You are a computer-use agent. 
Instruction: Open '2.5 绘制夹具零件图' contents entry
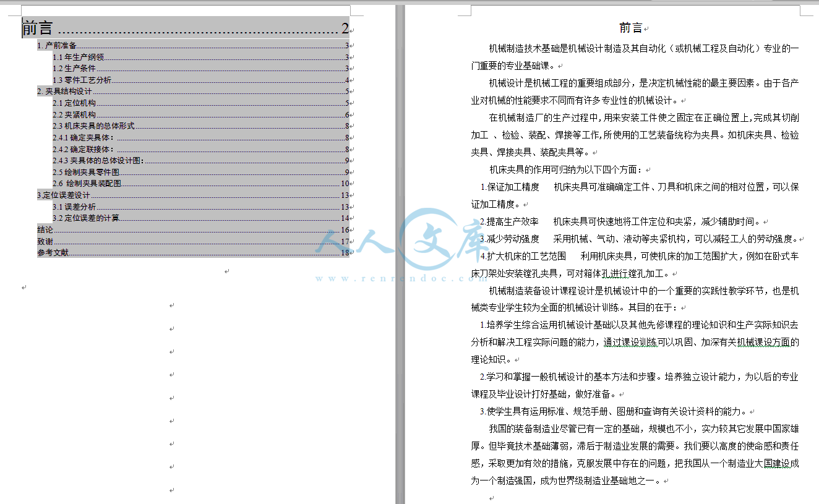point(201,173)
